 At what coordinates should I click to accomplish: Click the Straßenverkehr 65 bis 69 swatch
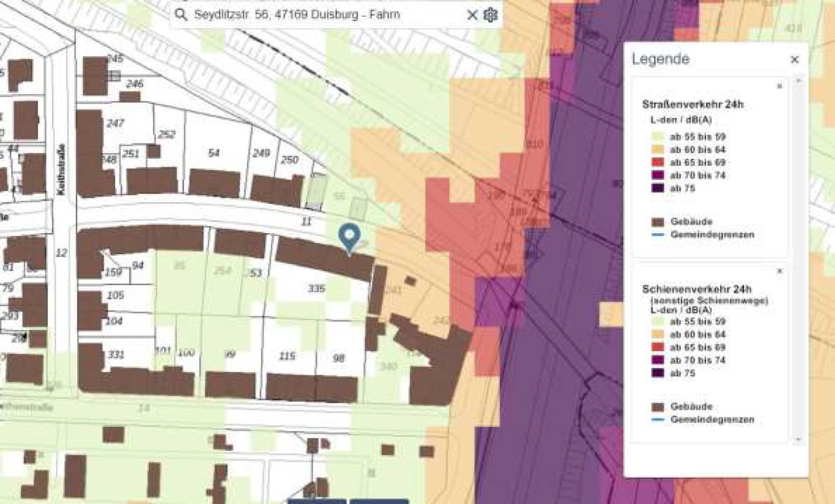point(657,162)
